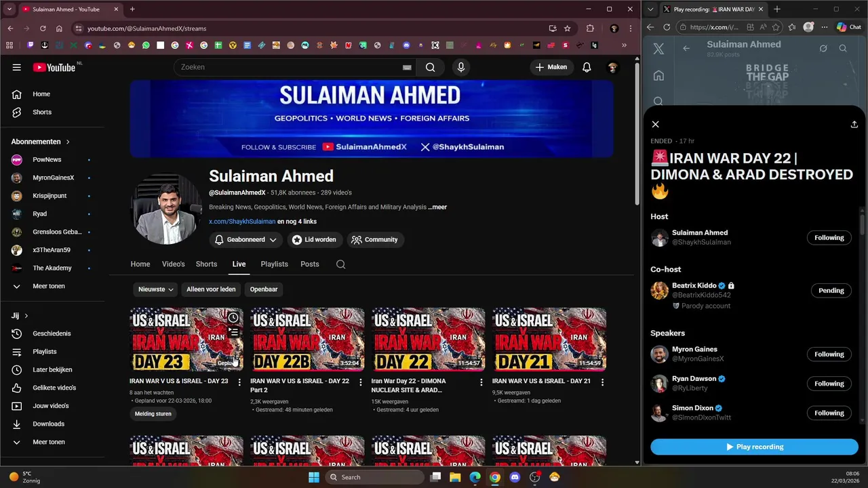Click the X logo in the sidebar

pyautogui.click(x=658, y=49)
